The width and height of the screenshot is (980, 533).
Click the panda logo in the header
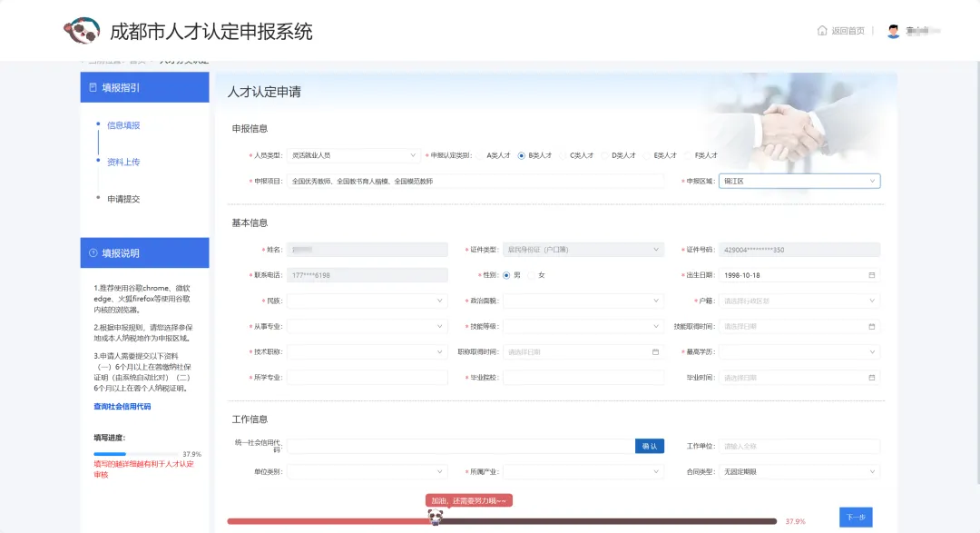[82, 31]
